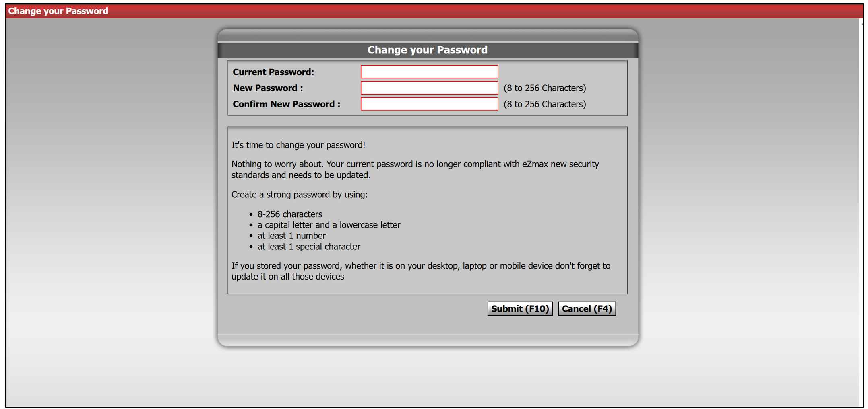Click the "Create a strong password by using" line
This screenshot has height=409, width=868.
click(x=300, y=195)
